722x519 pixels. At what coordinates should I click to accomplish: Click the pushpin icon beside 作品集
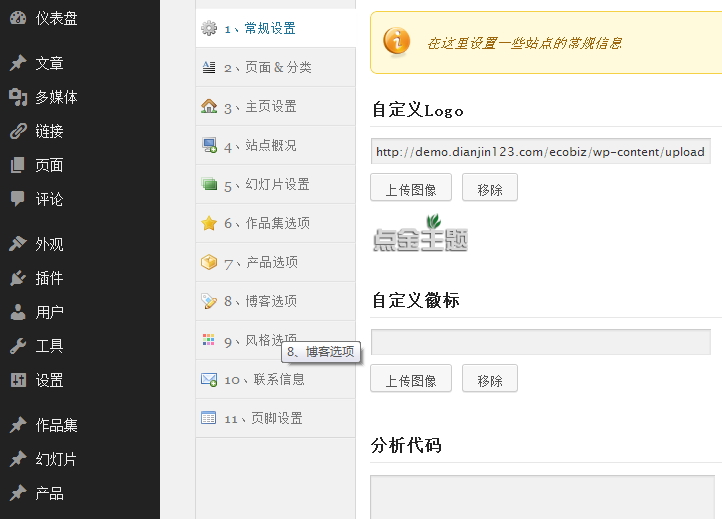18,425
